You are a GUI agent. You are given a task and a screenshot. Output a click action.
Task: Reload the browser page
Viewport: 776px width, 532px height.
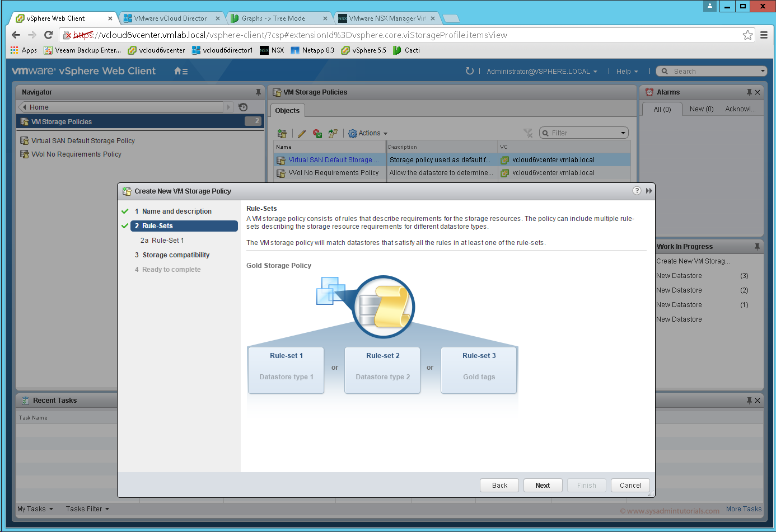(x=49, y=35)
